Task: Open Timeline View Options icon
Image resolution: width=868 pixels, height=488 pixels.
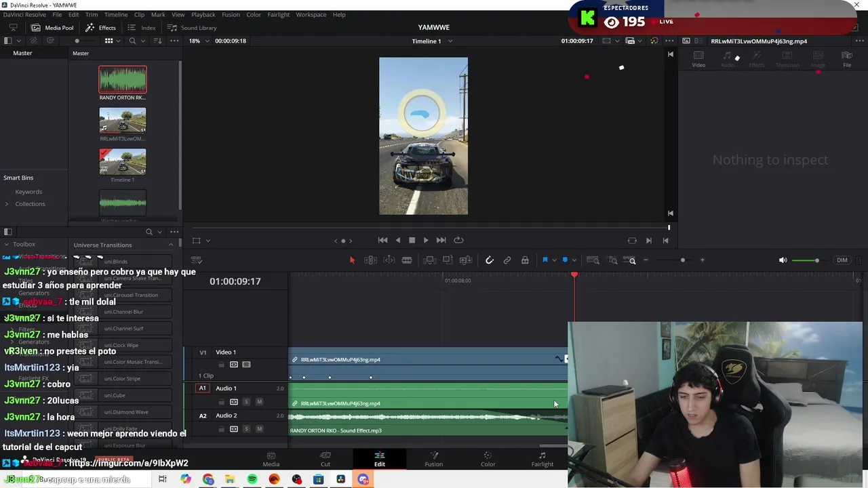Action: coord(197,260)
